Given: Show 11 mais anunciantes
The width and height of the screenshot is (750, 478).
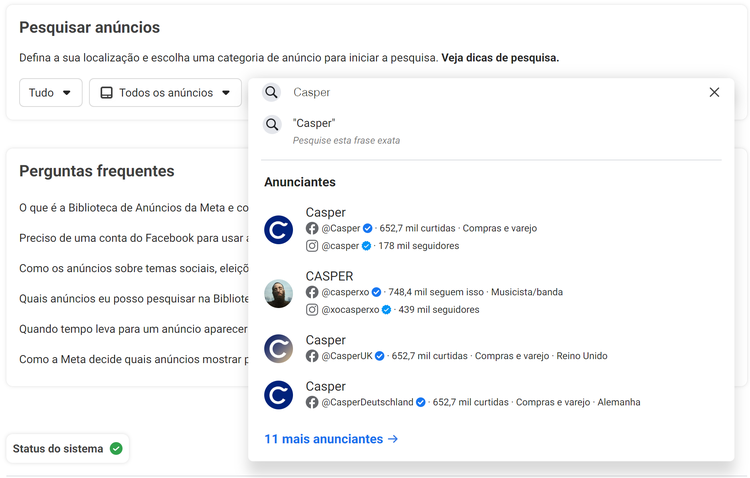Looking at the screenshot, I should pos(331,439).
